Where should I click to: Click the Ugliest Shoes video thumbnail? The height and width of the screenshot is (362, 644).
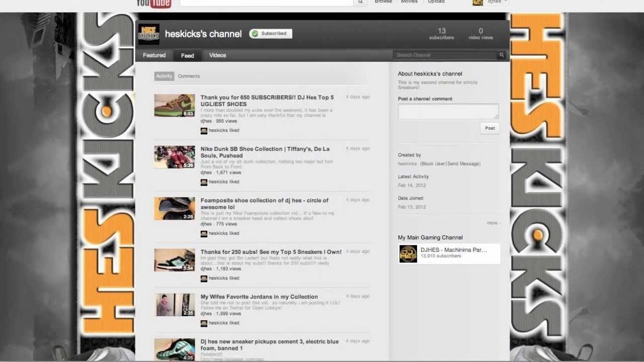point(175,106)
